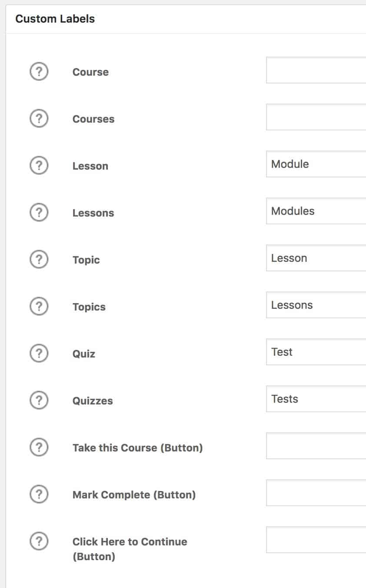Screen dimensions: 366x588
Task: Open the help tooltip for Courses
Action: pyautogui.click(x=39, y=118)
